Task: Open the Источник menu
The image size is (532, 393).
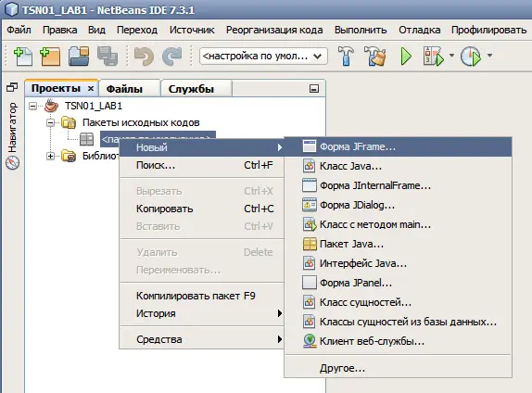Action: (192, 30)
